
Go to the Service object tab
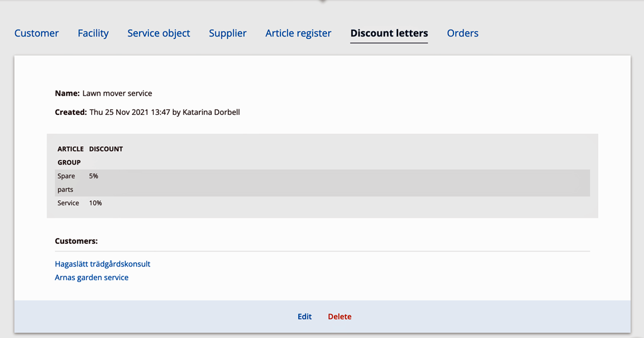pos(158,33)
